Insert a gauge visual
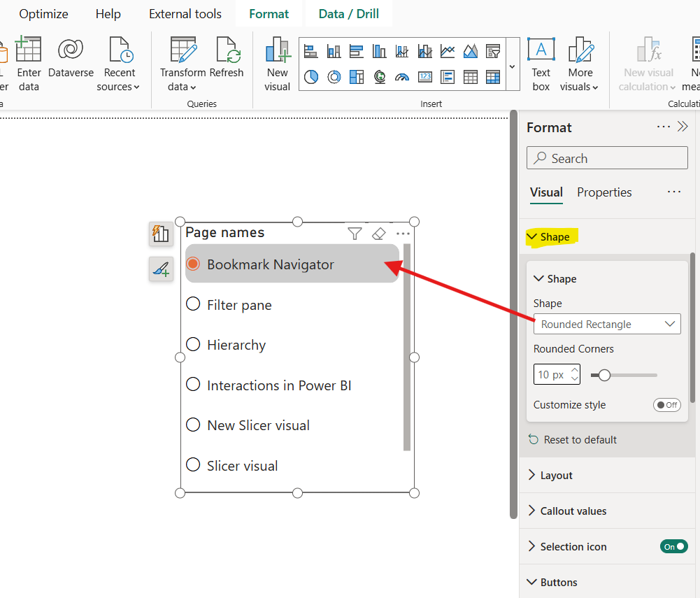The image size is (700, 598). click(x=402, y=77)
